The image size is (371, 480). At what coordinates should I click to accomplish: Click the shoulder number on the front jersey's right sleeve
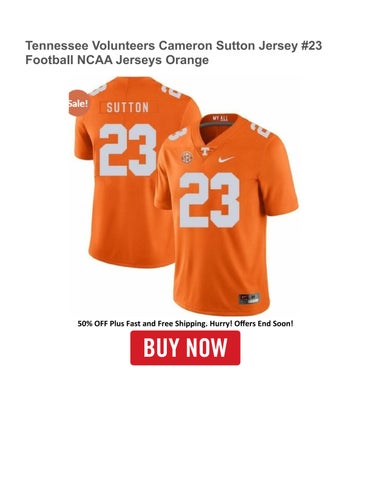click(x=260, y=130)
